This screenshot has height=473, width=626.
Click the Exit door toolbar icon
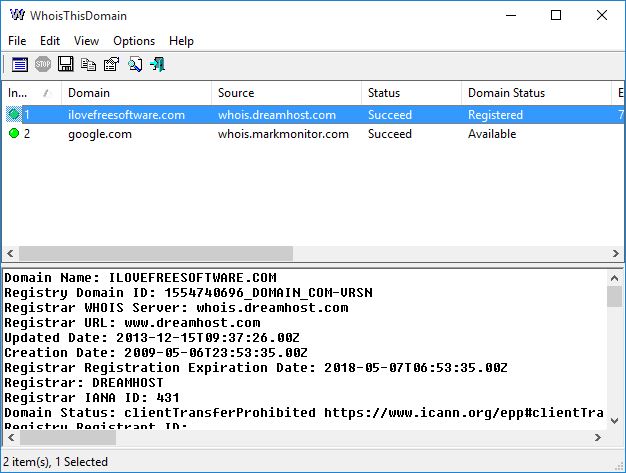(x=158, y=64)
